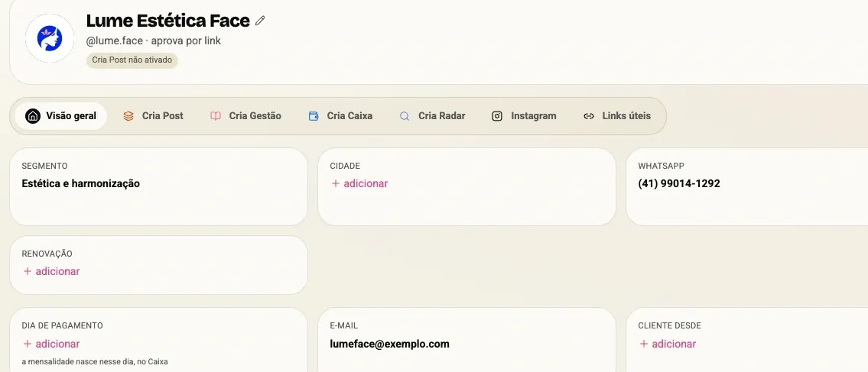Click the E-MAIL label
The height and width of the screenshot is (372, 868).
pyautogui.click(x=344, y=326)
